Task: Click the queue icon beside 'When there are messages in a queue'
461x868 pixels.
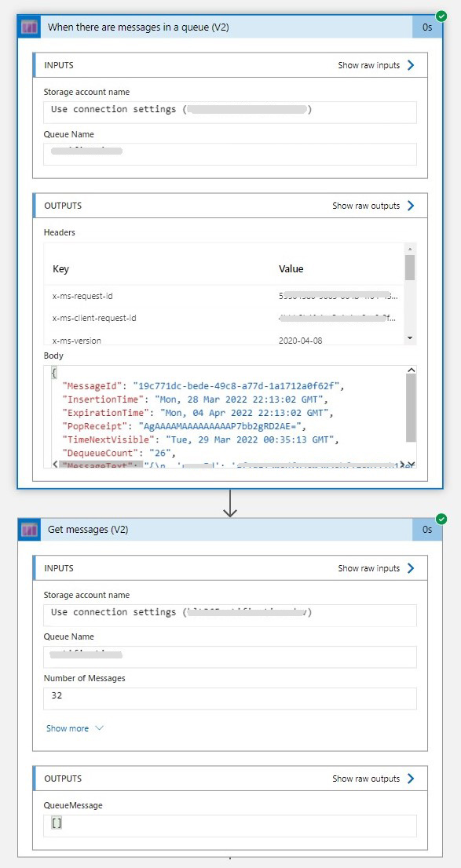Action: 29,27
